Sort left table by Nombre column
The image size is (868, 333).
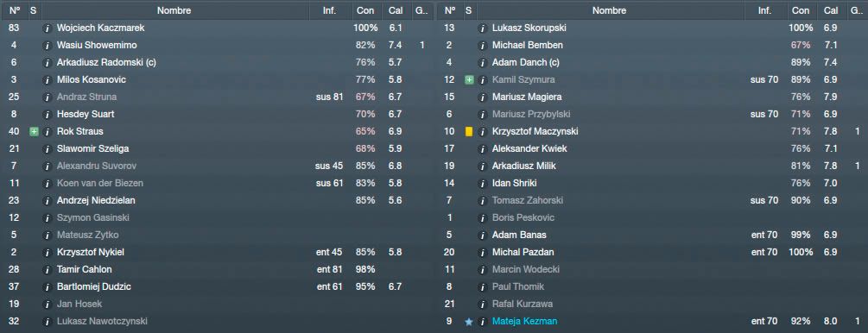click(x=174, y=10)
